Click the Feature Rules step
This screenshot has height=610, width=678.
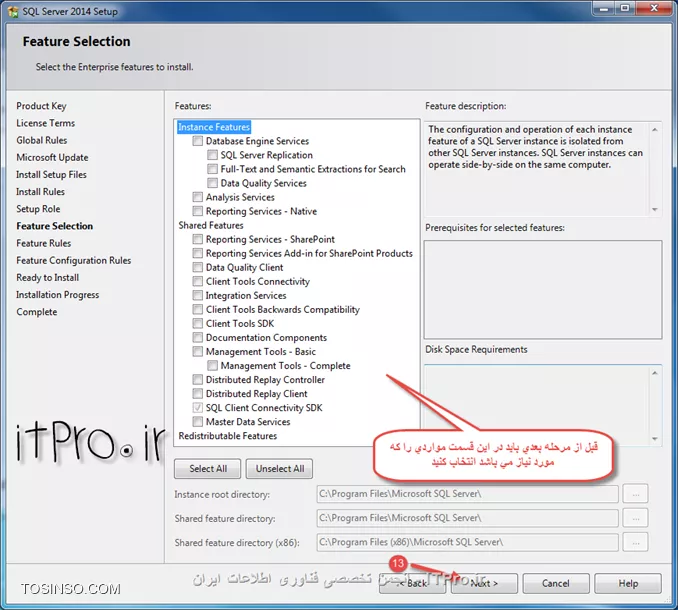pyautogui.click(x=44, y=243)
